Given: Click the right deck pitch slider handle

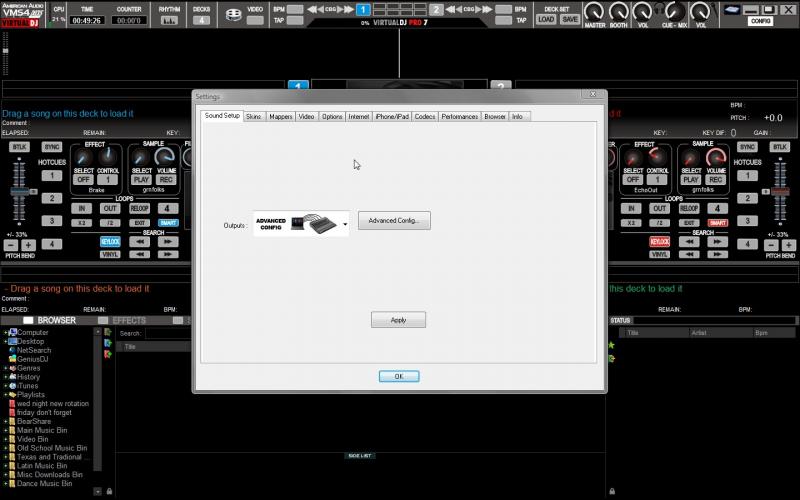Looking at the screenshot, I should [x=780, y=191].
